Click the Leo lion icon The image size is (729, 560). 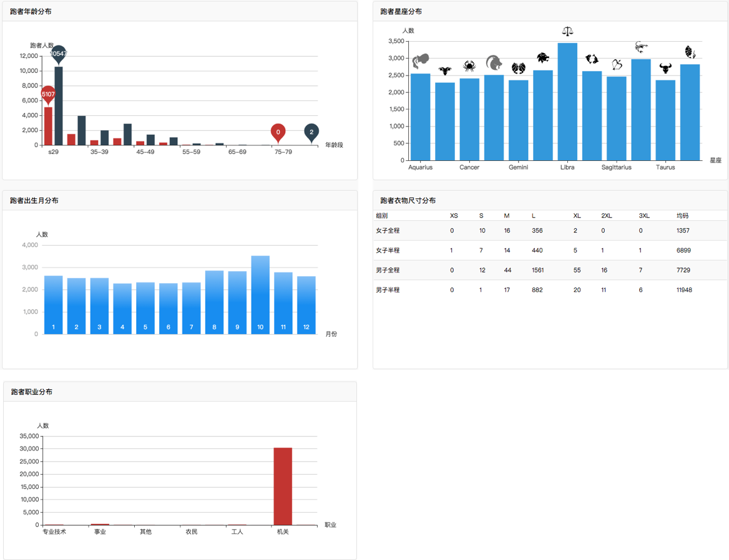coord(543,58)
